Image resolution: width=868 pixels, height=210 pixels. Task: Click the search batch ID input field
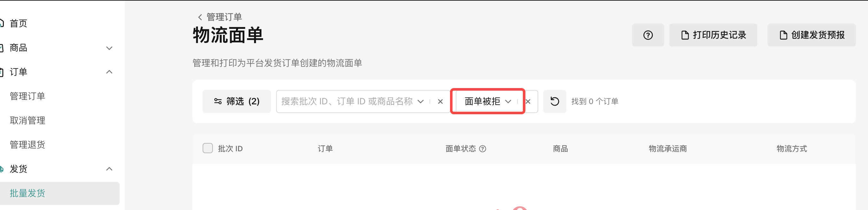(x=346, y=101)
